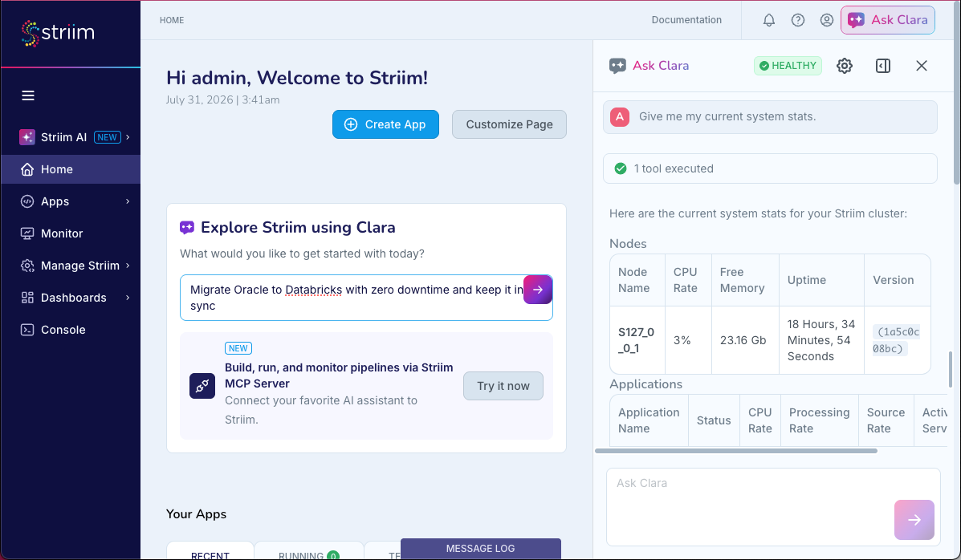This screenshot has height=560, width=961.
Task: Expand the Manage Striim chevron
Action: [x=128, y=266]
